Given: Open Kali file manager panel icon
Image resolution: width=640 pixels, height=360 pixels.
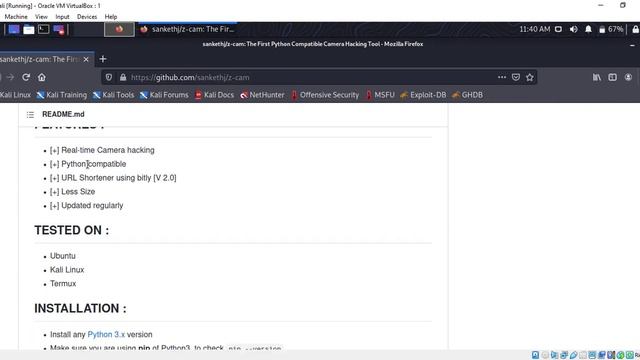Looking at the screenshot, I should coord(29,29).
